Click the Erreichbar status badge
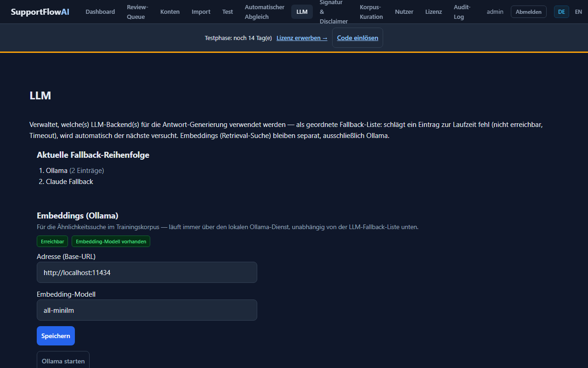 [52, 241]
